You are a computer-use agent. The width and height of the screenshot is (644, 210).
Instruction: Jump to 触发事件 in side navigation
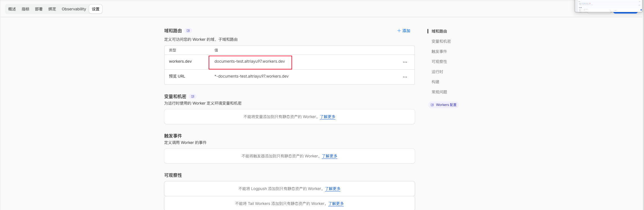click(439, 51)
